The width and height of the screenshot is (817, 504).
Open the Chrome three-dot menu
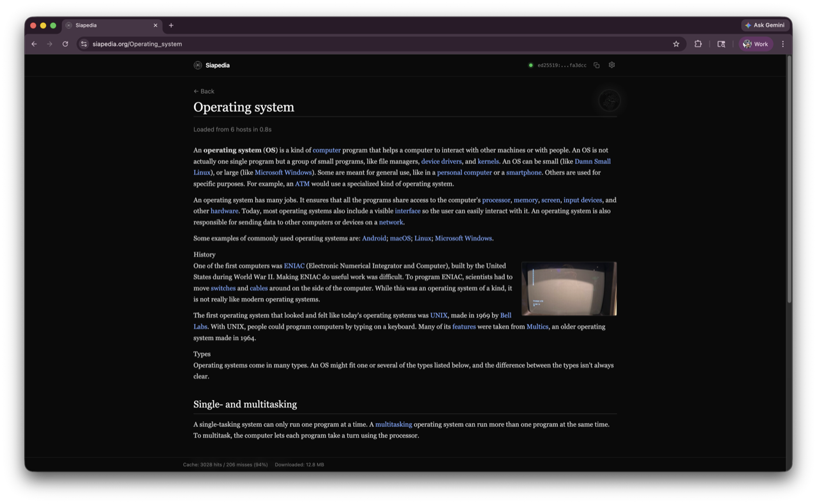pyautogui.click(x=783, y=44)
